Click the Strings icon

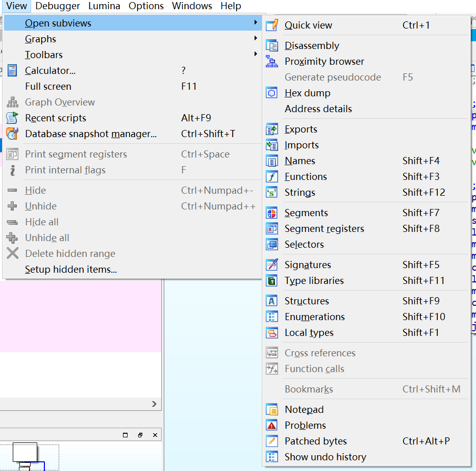272,192
